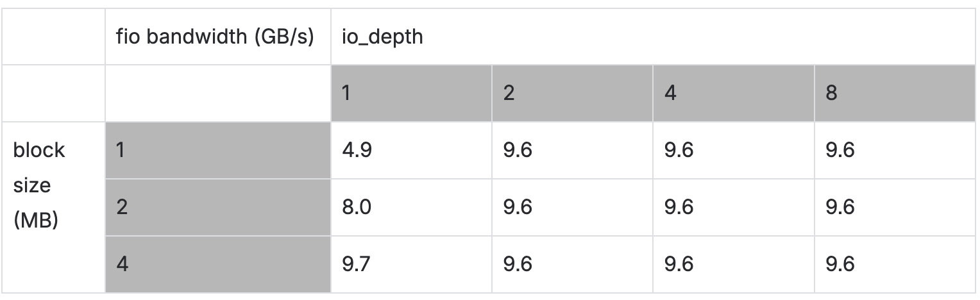
Task: Select 9.6 for block size 2, io_depth 4
Action: [734, 207]
